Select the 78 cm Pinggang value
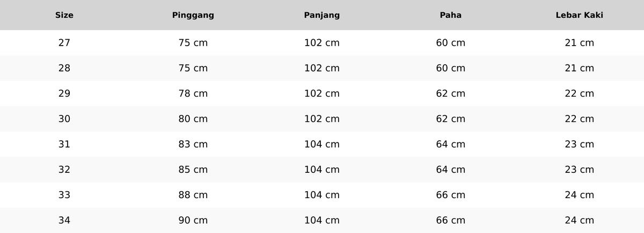 click(193, 93)
